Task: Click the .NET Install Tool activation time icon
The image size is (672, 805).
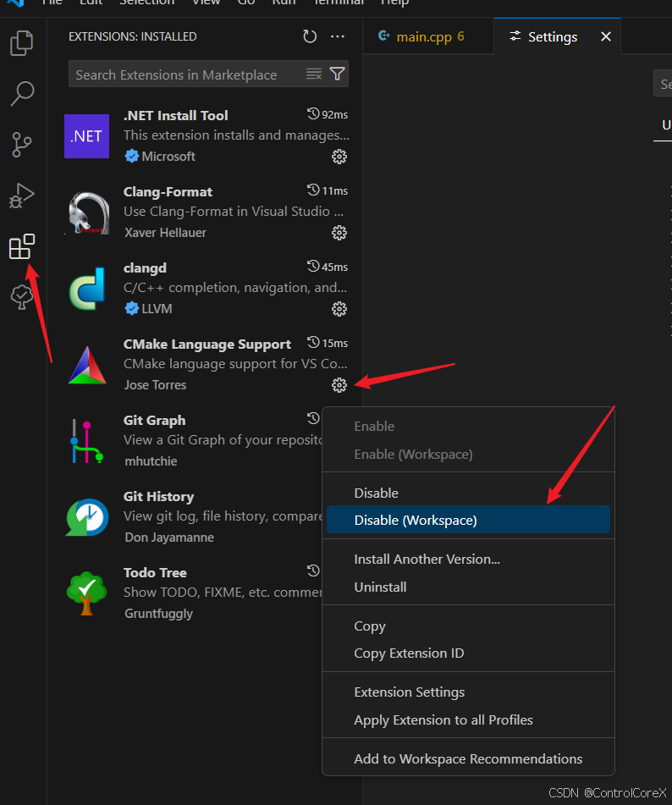Action: click(x=313, y=114)
